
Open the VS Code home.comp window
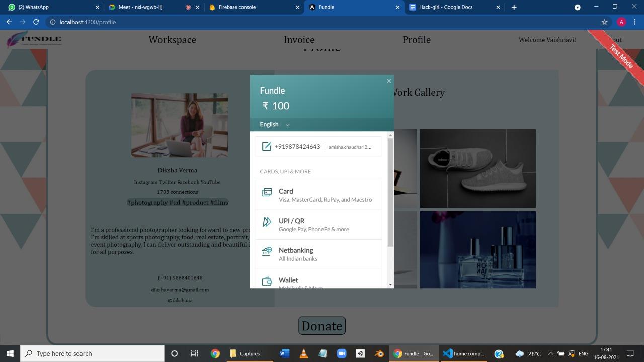tap(463, 353)
